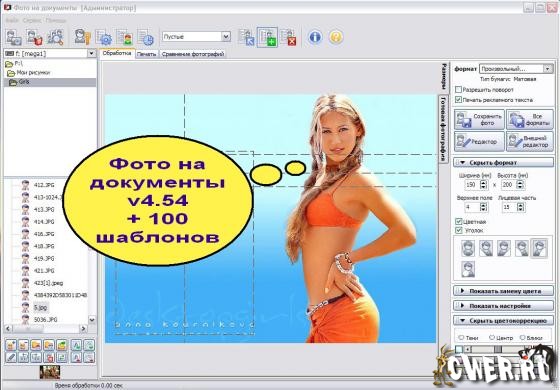Open help via yellow question mark icon

pos(336,37)
